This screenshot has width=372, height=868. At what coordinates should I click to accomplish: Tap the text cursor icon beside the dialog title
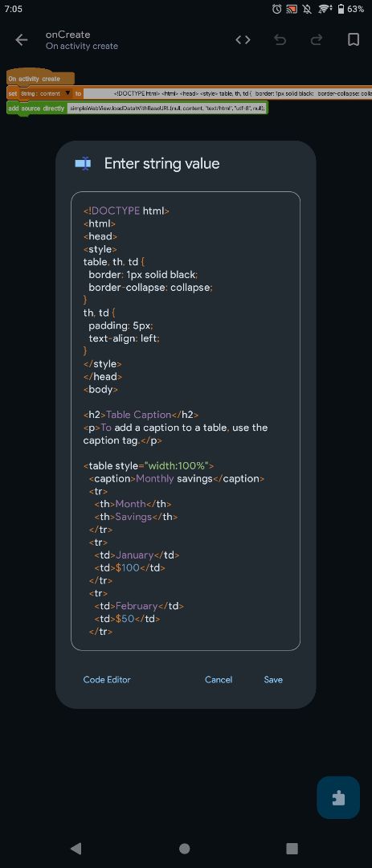click(83, 163)
